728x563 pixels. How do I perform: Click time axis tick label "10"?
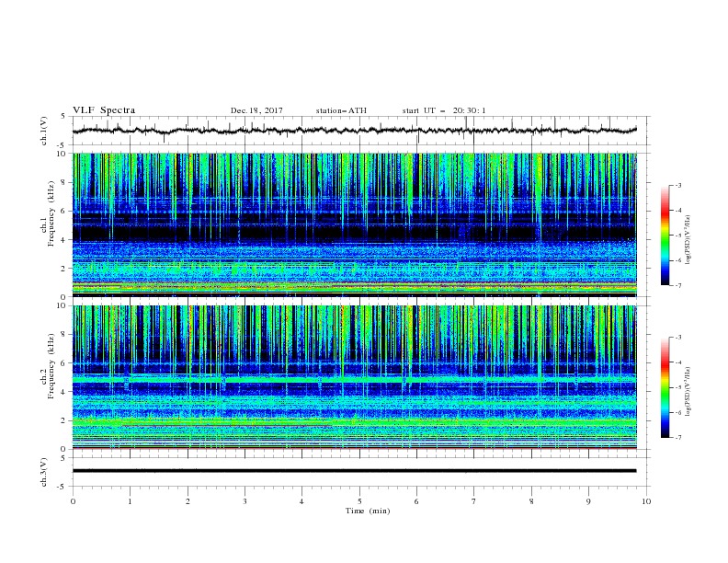point(646,501)
